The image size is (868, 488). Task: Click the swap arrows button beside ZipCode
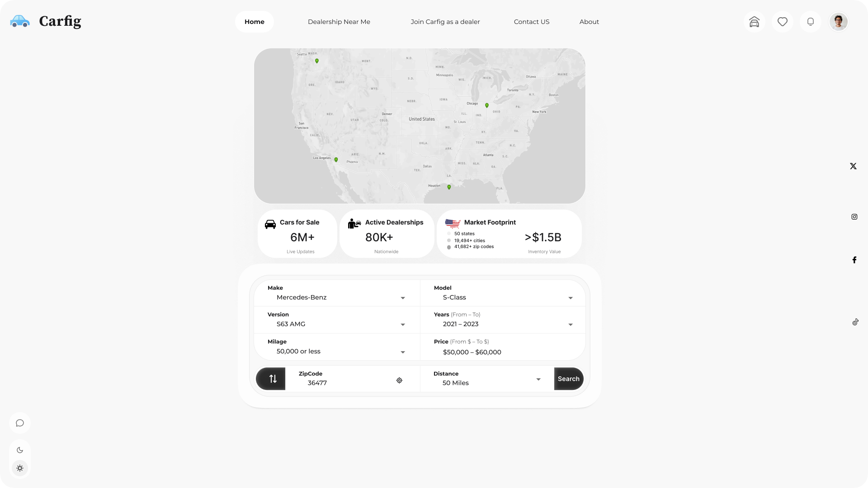tap(271, 379)
